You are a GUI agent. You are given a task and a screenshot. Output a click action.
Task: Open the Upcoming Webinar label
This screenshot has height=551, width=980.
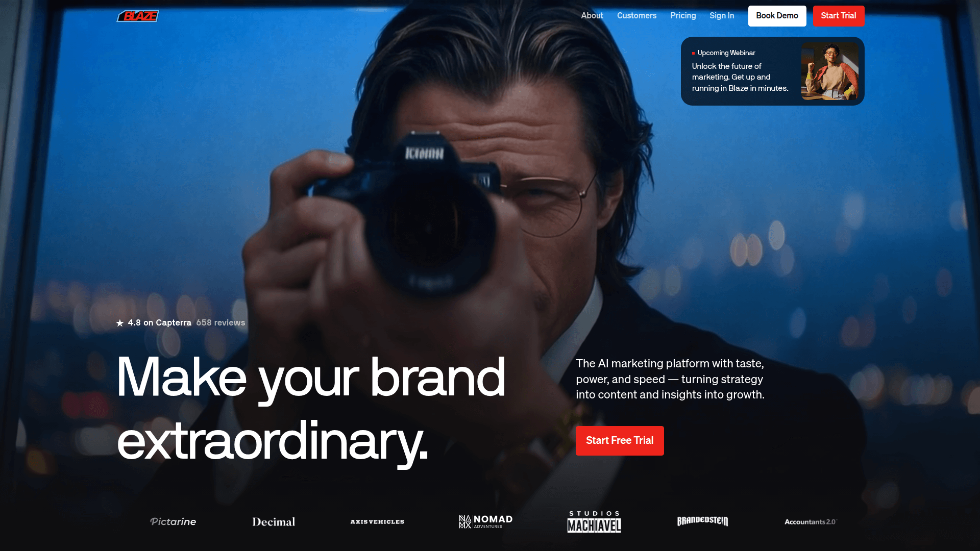726,53
